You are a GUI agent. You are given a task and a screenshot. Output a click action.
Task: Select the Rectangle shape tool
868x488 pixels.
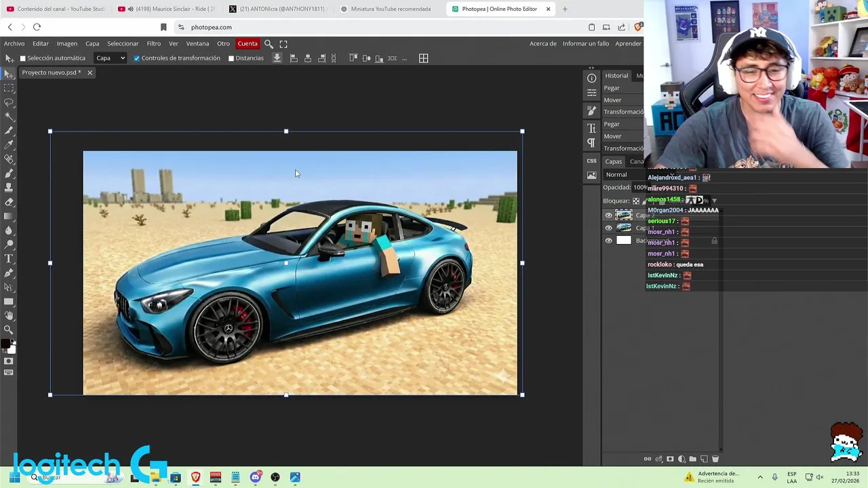[9, 301]
